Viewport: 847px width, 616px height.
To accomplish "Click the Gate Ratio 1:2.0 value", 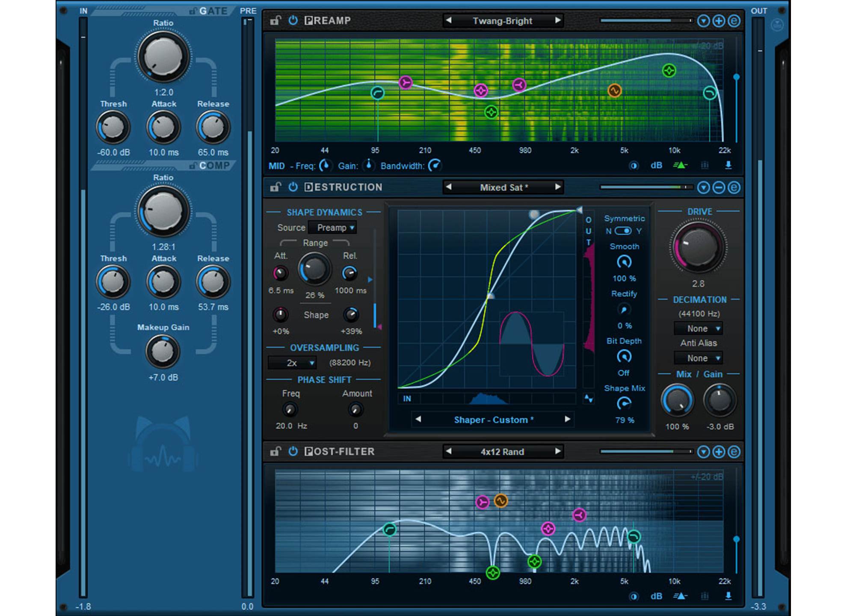I will (163, 92).
